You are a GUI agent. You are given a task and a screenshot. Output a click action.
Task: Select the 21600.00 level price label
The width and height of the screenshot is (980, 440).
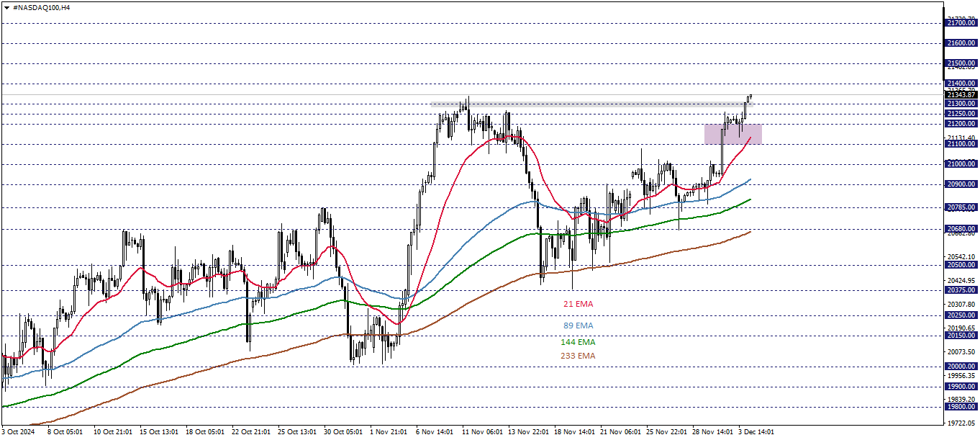961,43
